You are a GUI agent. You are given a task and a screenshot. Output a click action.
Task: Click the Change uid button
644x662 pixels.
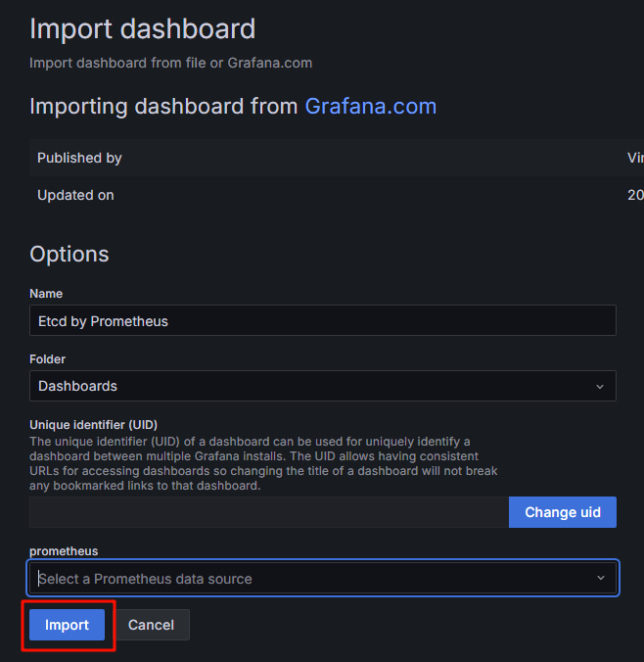click(x=563, y=512)
